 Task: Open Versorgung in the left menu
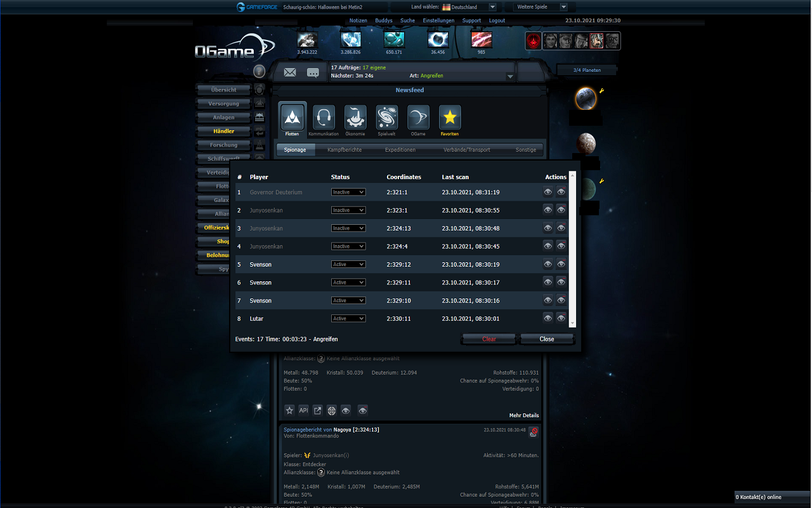point(224,104)
